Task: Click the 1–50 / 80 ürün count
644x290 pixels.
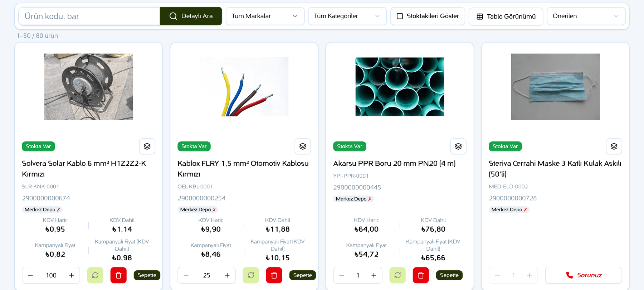Action: click(37, 36)
